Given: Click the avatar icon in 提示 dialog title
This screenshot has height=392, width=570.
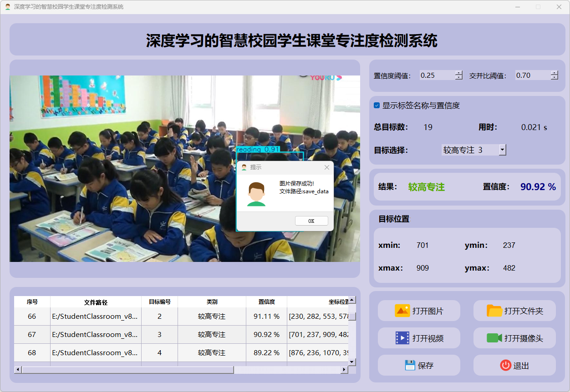Looking at the screenshot, I should (x=244, y=167).
